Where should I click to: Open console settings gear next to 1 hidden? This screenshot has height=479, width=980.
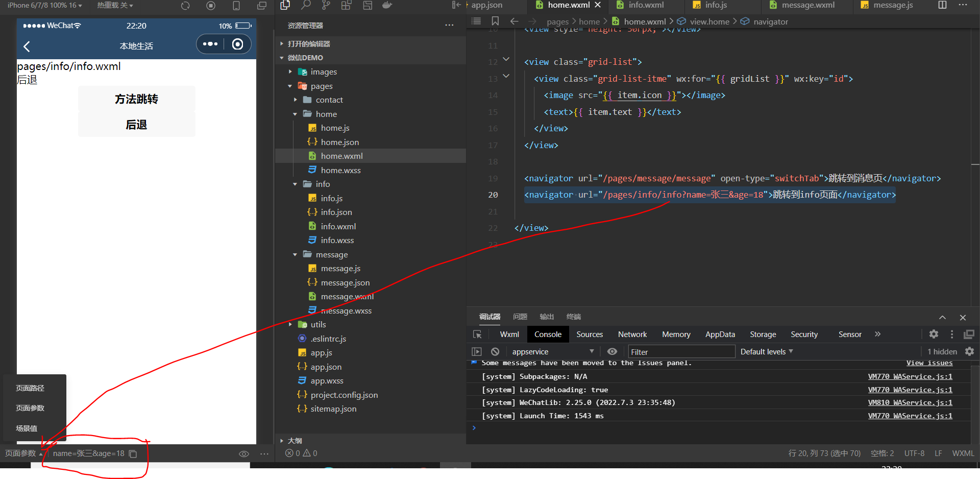(x=969, y=351)
